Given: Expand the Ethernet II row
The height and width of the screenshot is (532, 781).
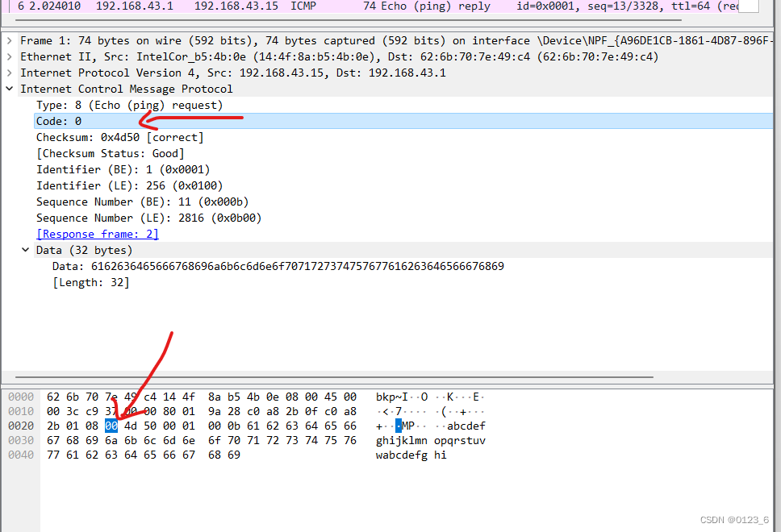Looking at the screenshot, I should [x=10, y=56].
